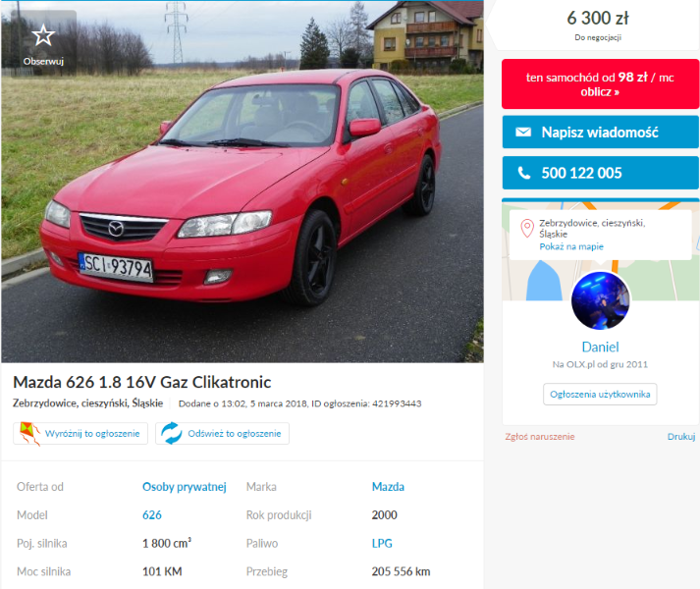Click the red financing offer oblicz button
This screenshot has width=700, height=589.
(x=600, y=84)
